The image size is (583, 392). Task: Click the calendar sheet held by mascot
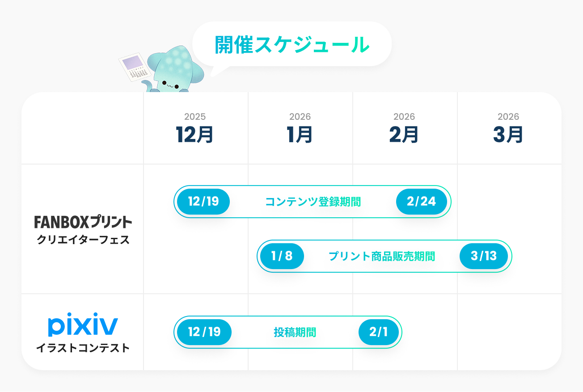(133, 67)
